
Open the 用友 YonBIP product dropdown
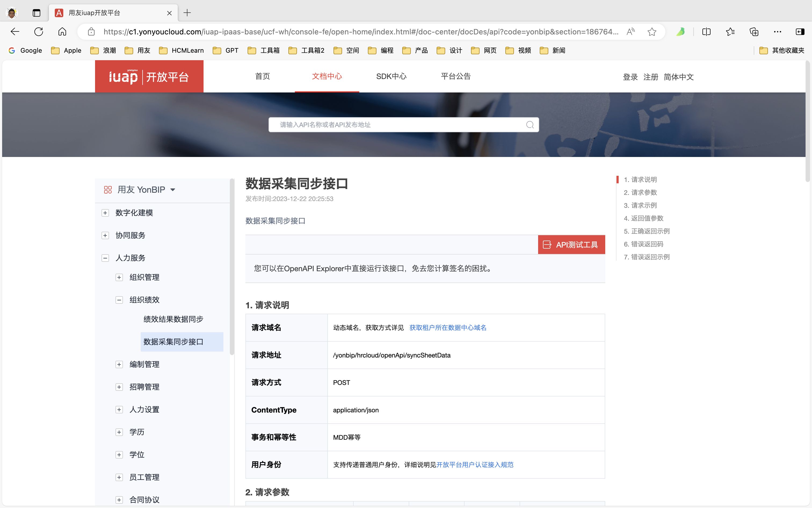coord(172,190)
